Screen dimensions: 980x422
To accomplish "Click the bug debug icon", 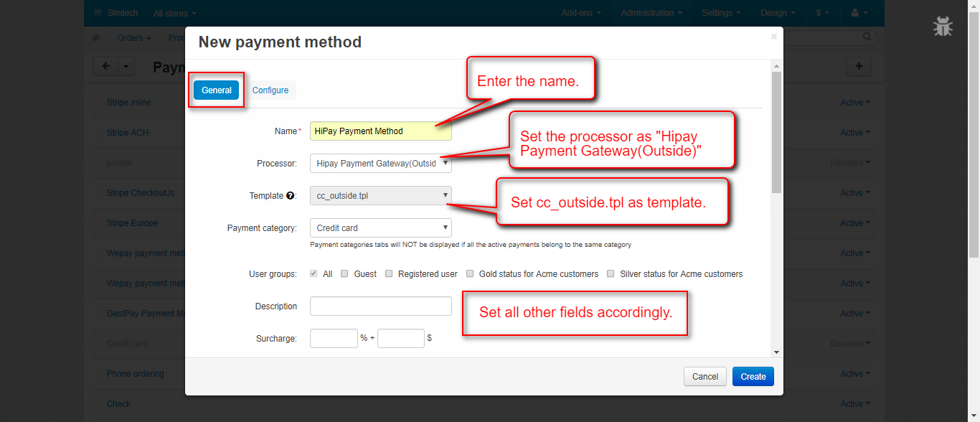I will coord(942,27).
